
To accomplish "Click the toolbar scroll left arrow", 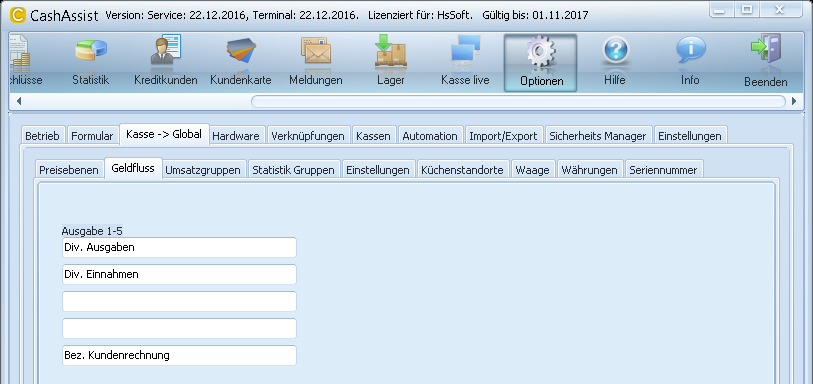I will (19, 101).
